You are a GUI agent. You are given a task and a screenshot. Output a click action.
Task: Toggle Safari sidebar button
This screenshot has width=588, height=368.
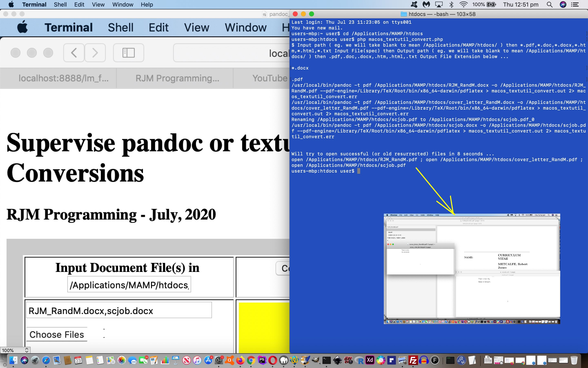click(129, 53)
